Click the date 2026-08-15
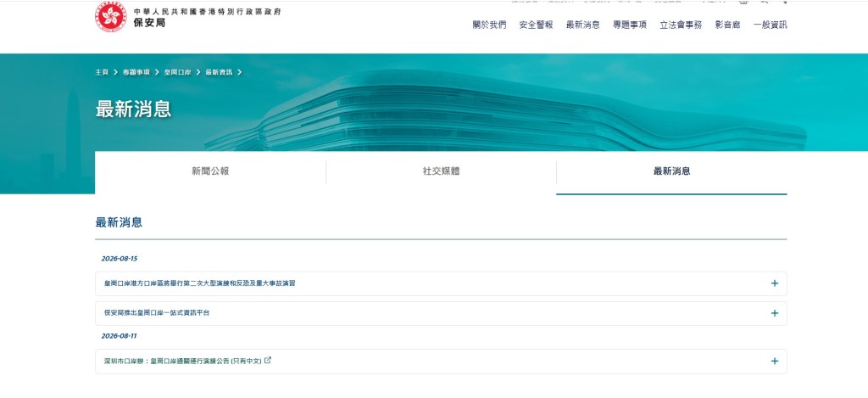Screen dimensions: 868x398 click(119, 259)
